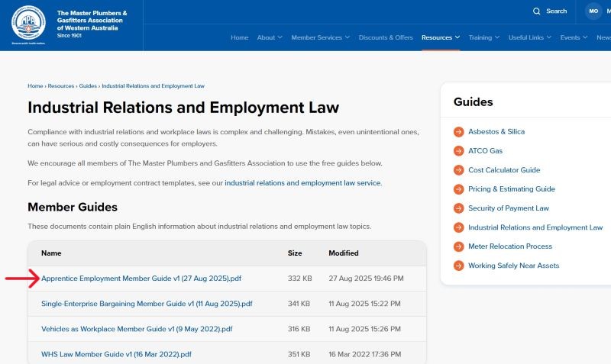Open the Events nav item

[570, 37]
